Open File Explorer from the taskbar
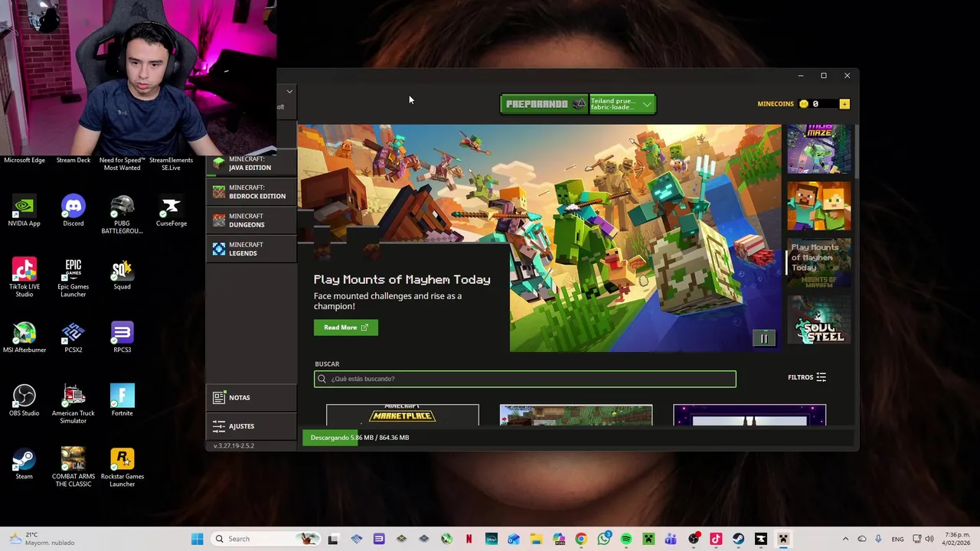The width and height of the screenshot is (980, 551). [536, 539]
